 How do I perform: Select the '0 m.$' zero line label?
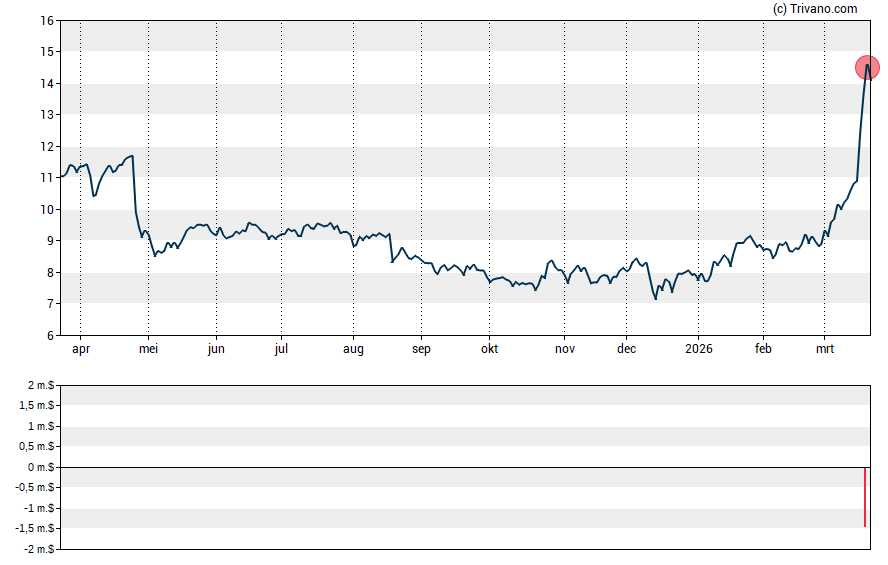point(42,467)
